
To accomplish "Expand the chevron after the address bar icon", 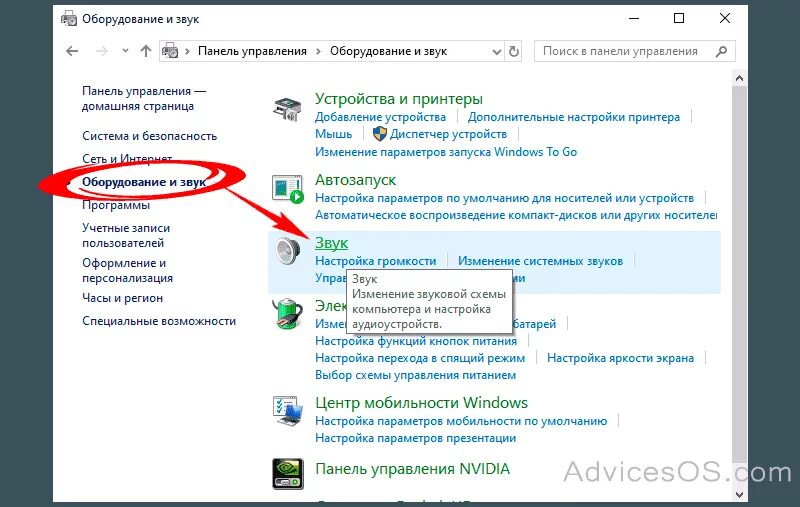I will (x=187, y=52).
